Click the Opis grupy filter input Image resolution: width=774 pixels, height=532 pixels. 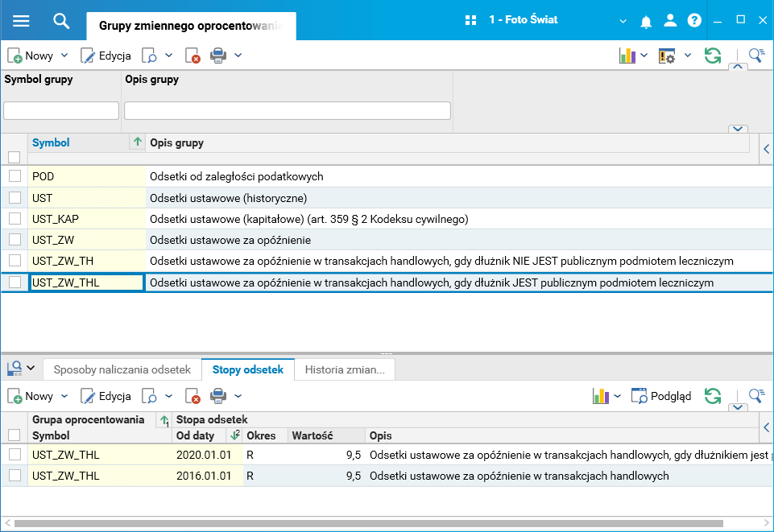point(288,110)
